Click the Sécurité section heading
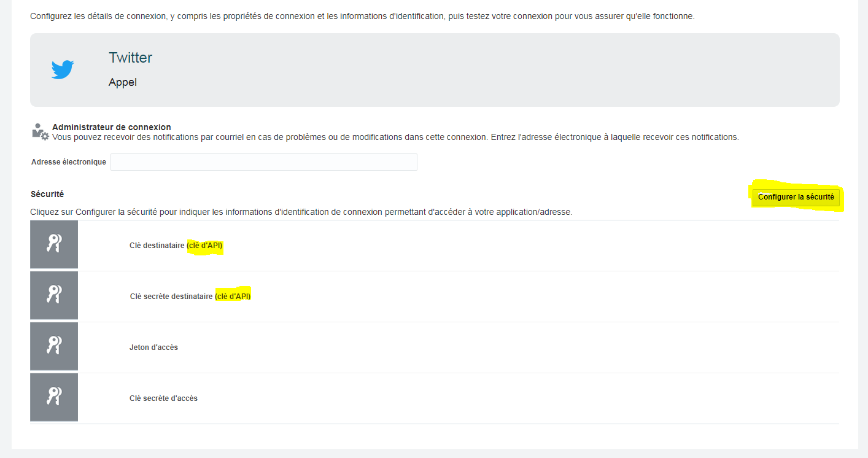The image size is (868, 458). click(x=47, y=194)
